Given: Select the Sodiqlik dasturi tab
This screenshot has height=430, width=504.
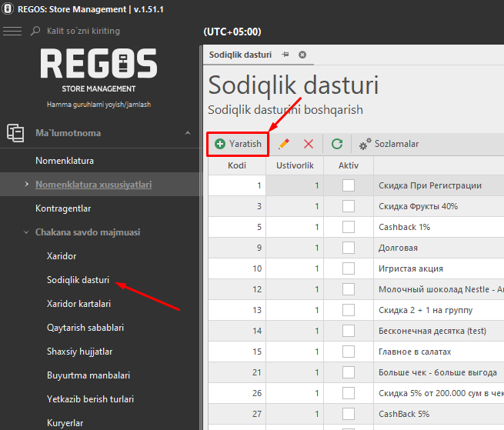Looking at the screenshot, I should pos(240,55).
